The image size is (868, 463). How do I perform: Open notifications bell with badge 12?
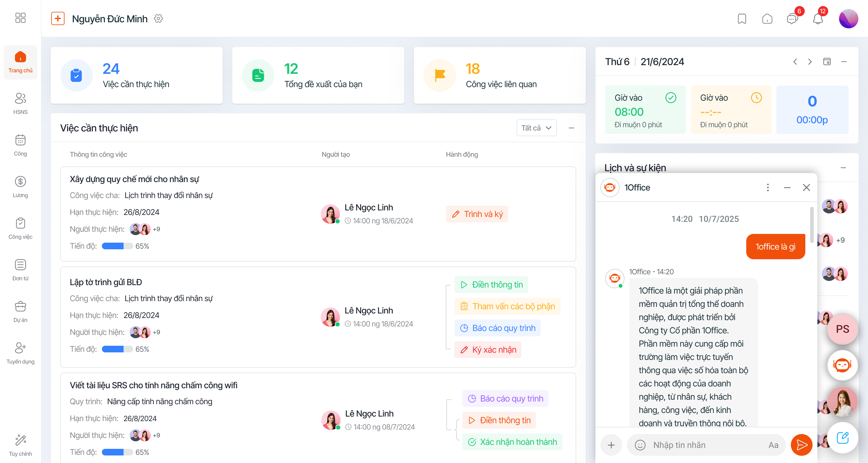(x=817, y=19)
